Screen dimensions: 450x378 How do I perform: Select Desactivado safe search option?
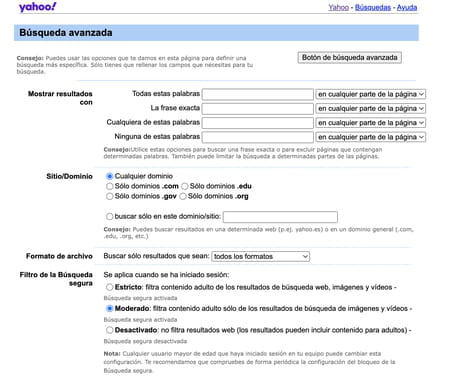(x=109, y=330)
